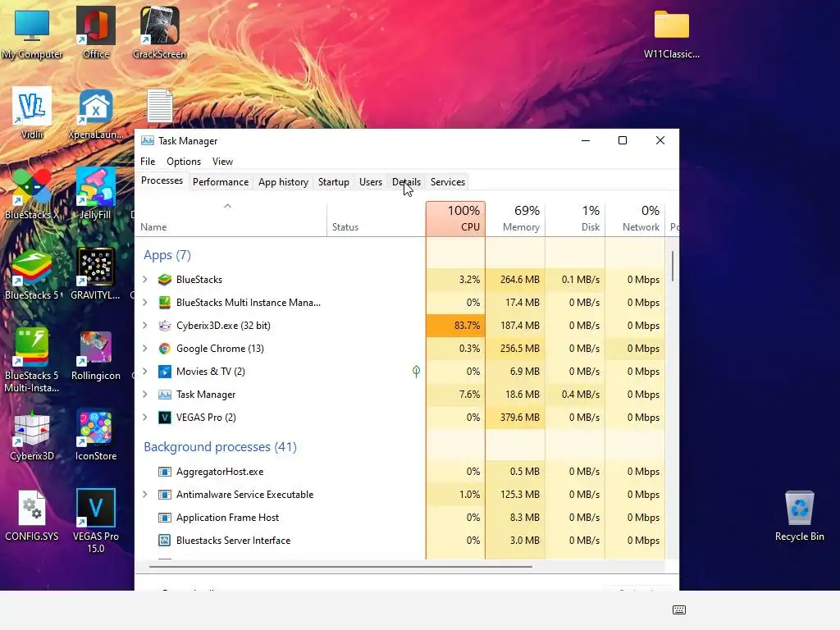Select the Cyberix3D desktop shortcut
This screenshot has height=630, width=840.
pyautogui.click(x=32, y=435)
